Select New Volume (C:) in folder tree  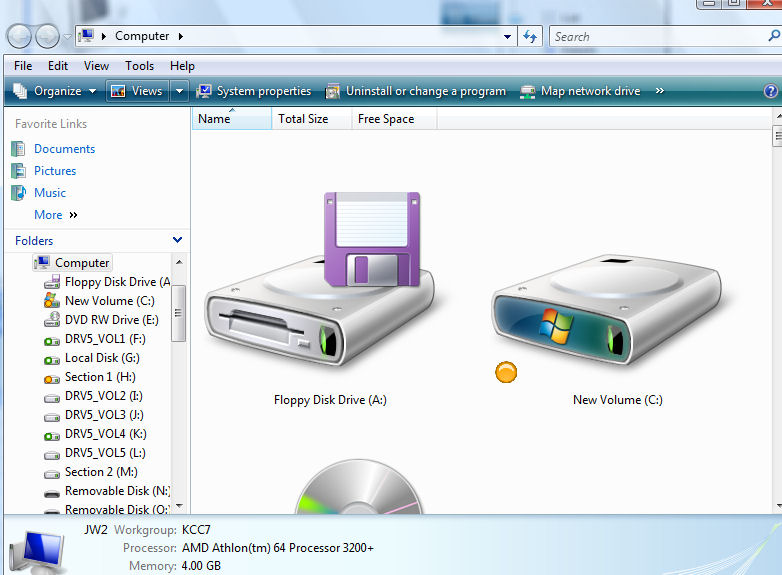(110, 301)
